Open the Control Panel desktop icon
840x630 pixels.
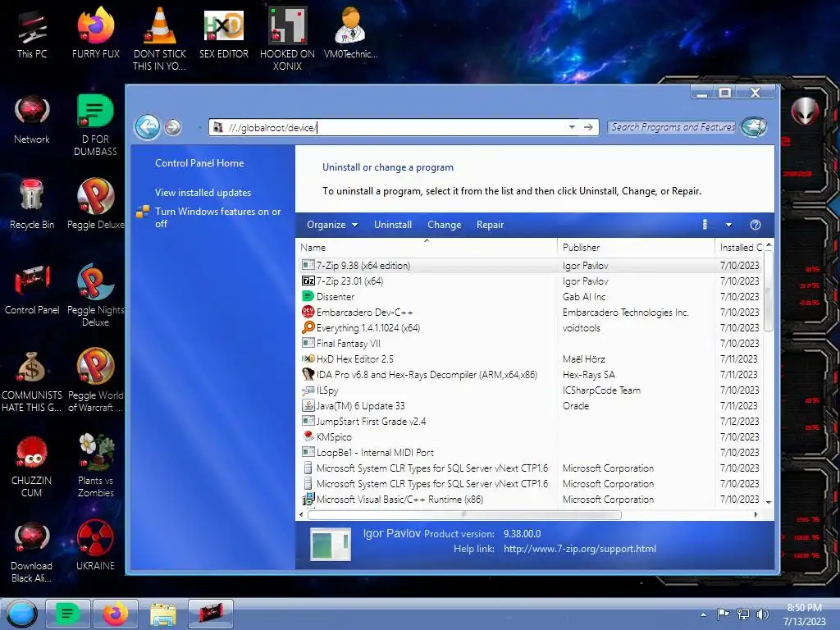pos(32,291)
